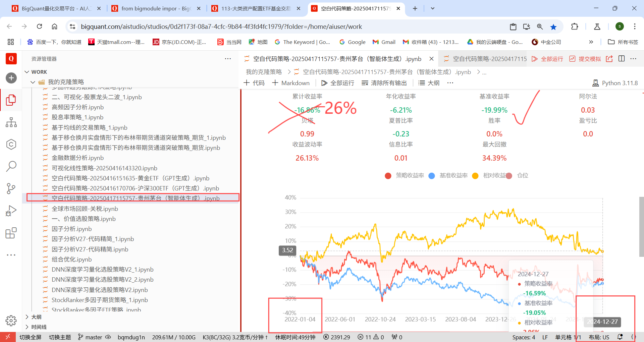The height and width of the screenshot is (342, 644).
Task: Open the extensions blocks icon
Action: (11, 233)
